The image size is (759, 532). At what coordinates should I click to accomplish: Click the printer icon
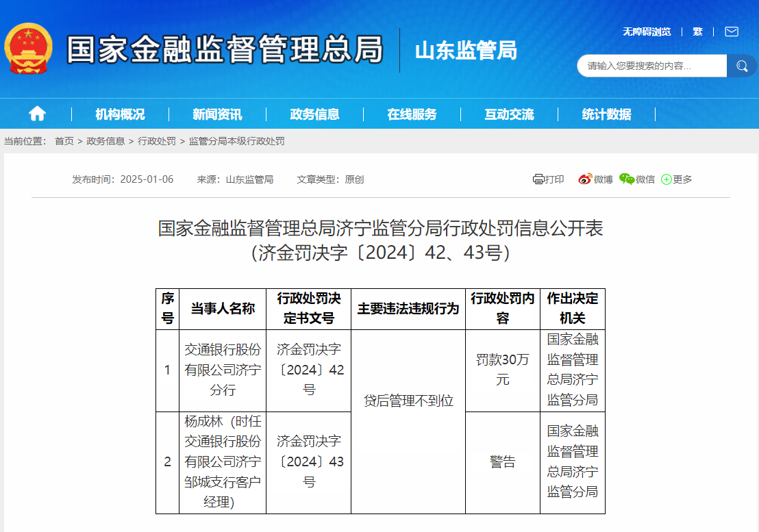tap(538, 179)
